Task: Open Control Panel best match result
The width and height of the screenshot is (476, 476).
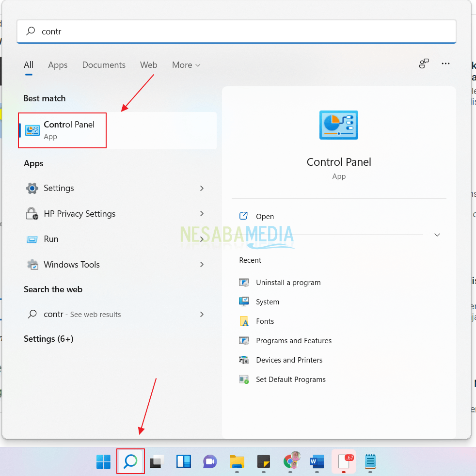Action: (117, 130)
